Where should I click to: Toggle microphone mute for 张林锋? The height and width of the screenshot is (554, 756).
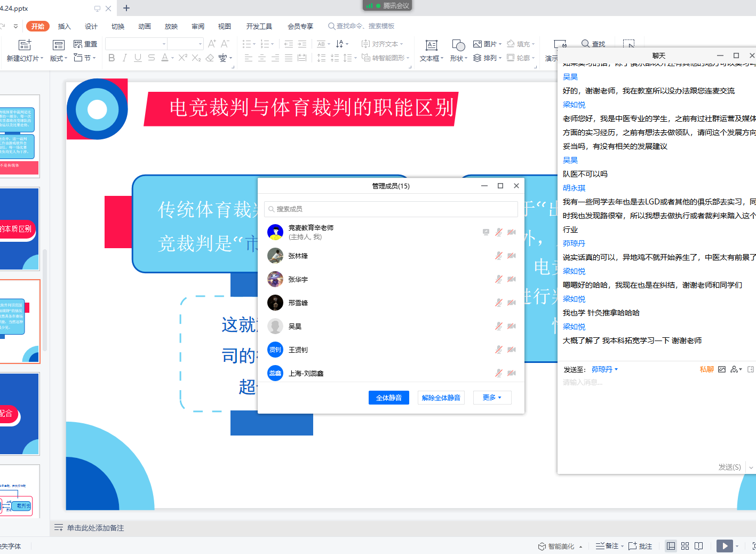(498, 256)
